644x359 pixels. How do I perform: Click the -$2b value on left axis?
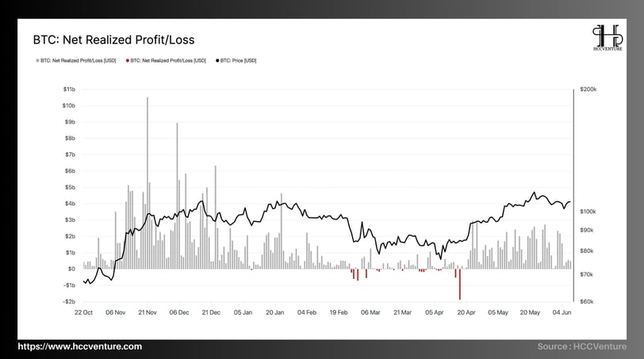pyautogui.click(x=69, y=302)
